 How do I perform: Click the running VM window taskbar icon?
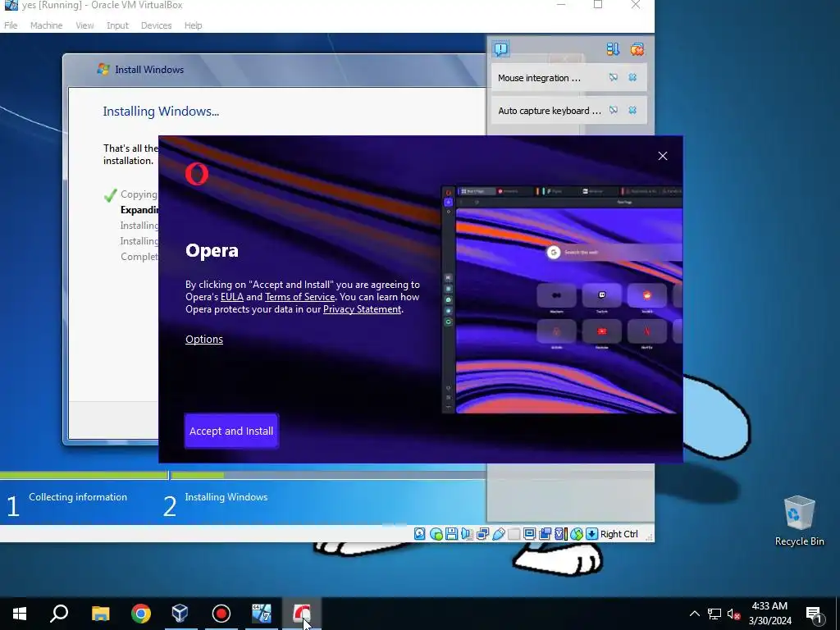click(262, 614)
